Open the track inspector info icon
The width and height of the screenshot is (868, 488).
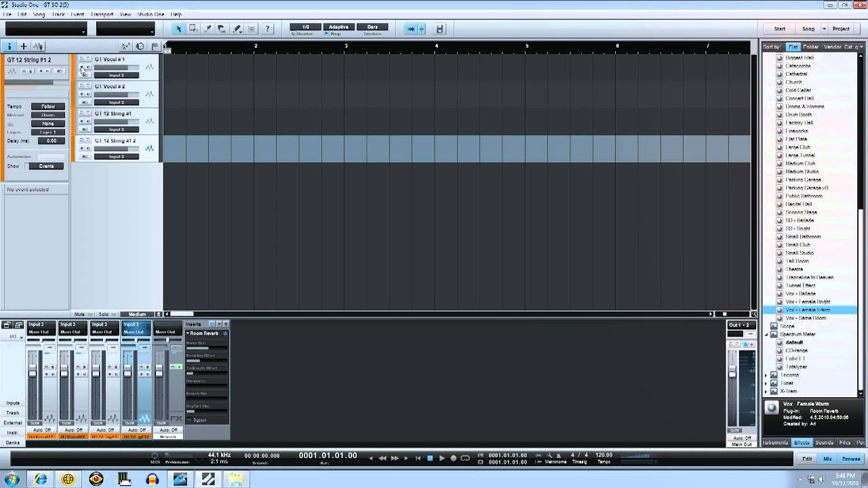coord(9,47)
